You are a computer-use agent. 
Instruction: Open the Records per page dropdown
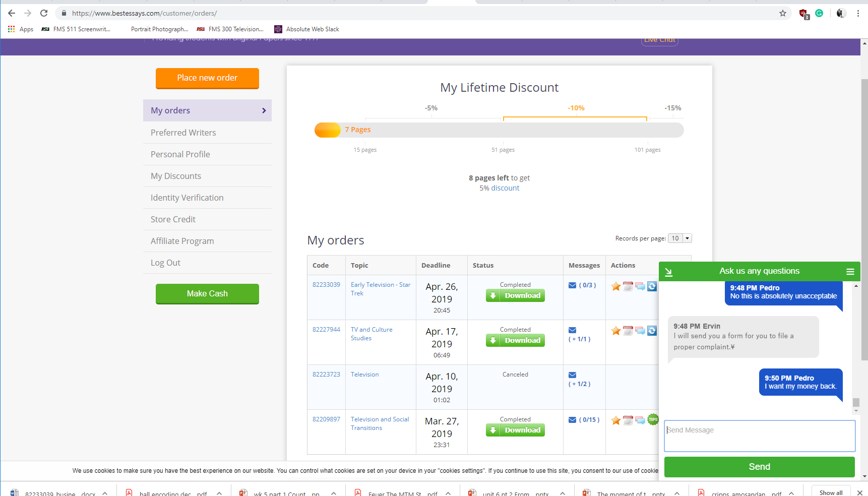click(x=679, y=238)
